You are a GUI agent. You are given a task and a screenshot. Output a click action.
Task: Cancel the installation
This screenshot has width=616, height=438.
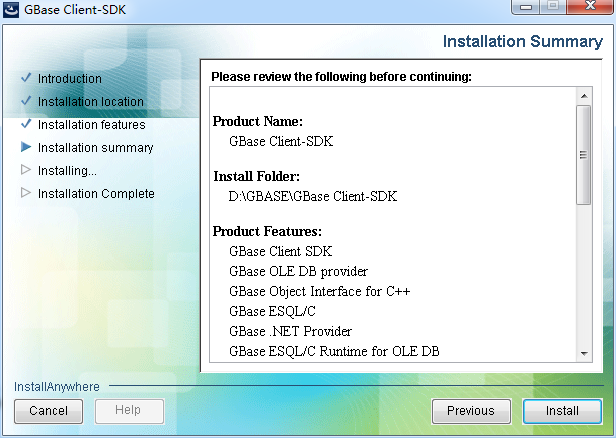(x=48, y=411)
